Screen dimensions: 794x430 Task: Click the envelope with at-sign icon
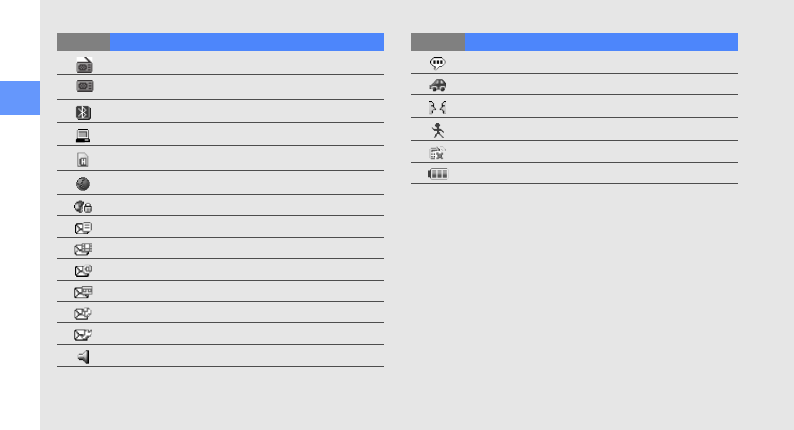(83, 271)
